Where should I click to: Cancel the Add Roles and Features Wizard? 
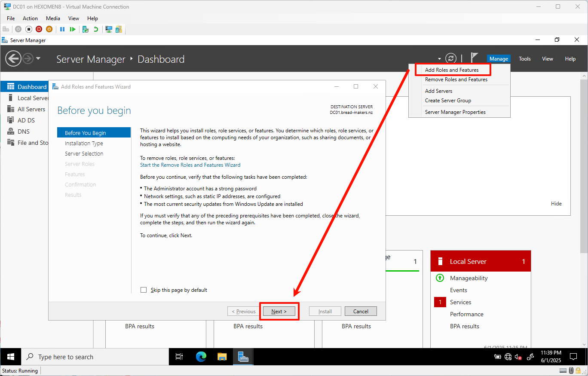point(361,311)
